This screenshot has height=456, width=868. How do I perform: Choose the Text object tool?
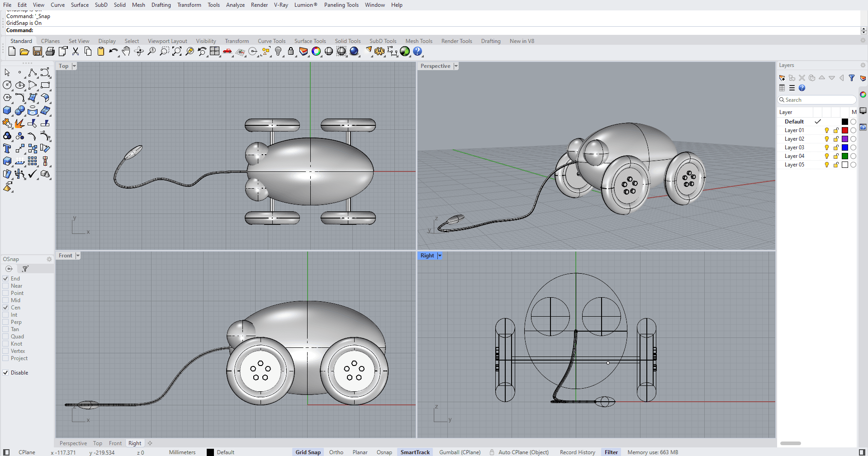coord(7,148)
